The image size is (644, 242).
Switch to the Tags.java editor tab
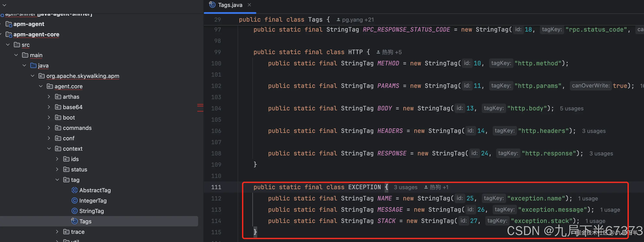(x=230, y=5)
